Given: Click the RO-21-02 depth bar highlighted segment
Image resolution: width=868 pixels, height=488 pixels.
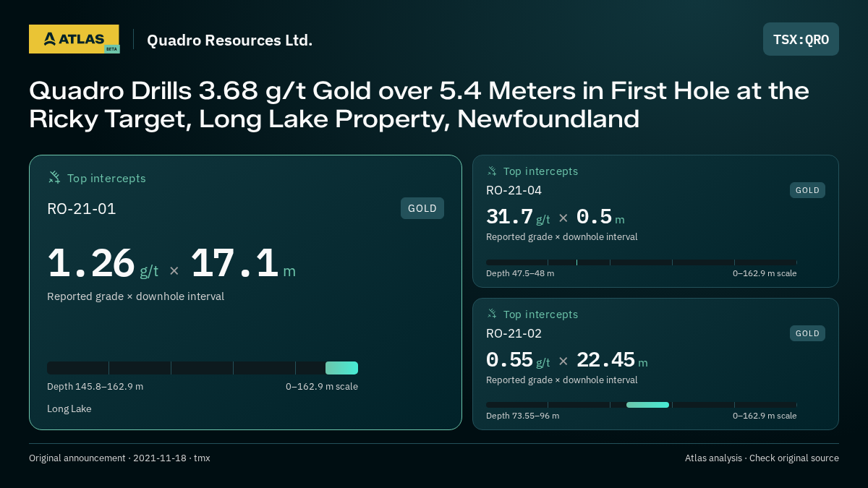Looking at the screenshot, I should click(x=647, y=405).
